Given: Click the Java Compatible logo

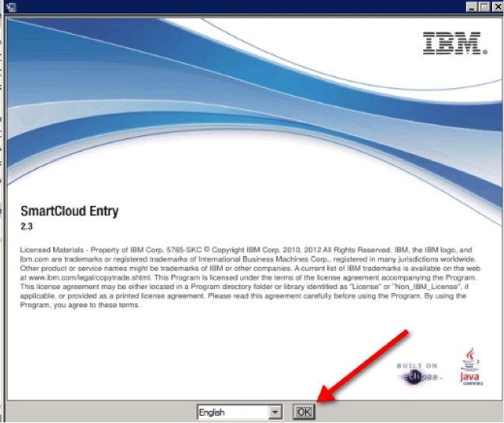Looking at the screenshot, I should coord(471,366).
